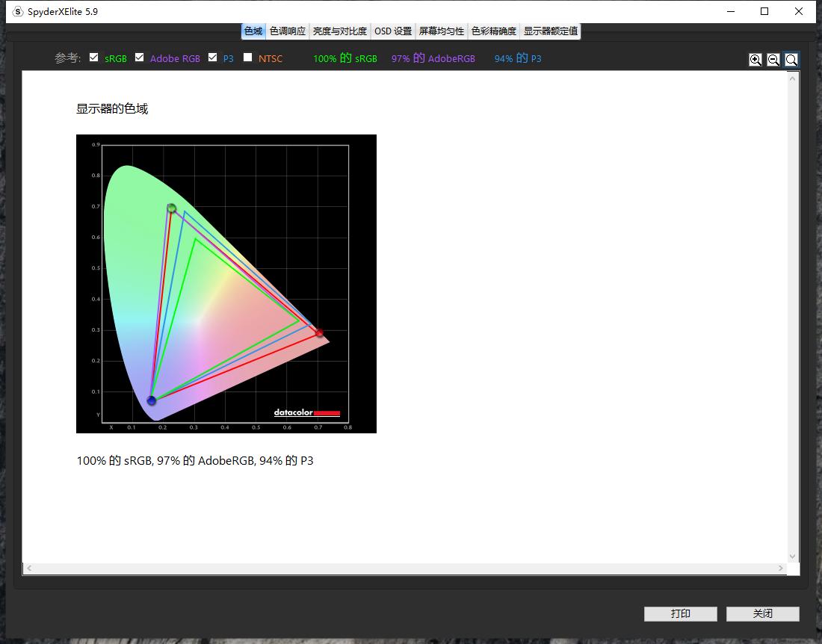Select the OSD 设置 tab
Image resolution: width=822 pixels, height=644 pixels.
coord(393,31)
